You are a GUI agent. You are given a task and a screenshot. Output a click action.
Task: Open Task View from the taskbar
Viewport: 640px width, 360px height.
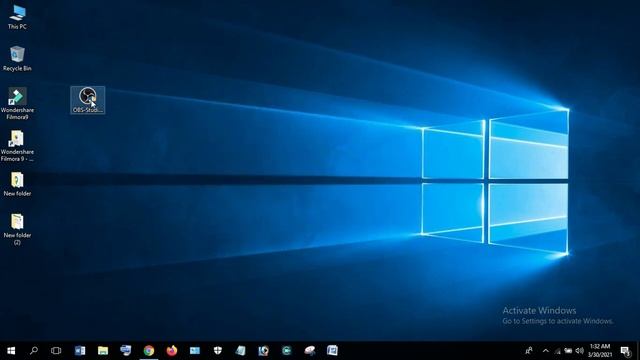(56, 351)
